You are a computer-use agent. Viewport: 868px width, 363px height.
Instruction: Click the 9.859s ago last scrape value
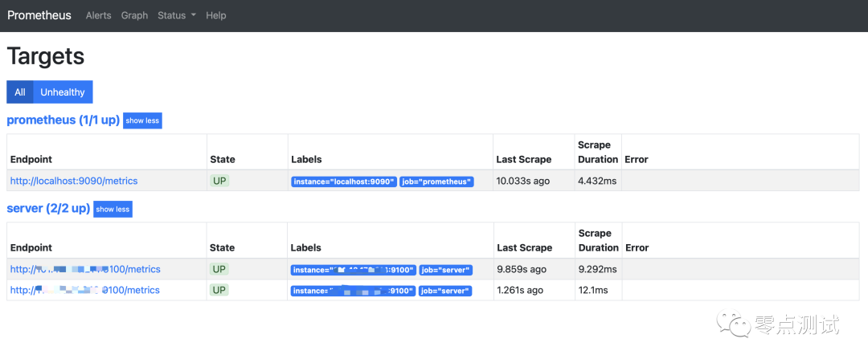tap(522, 270)
